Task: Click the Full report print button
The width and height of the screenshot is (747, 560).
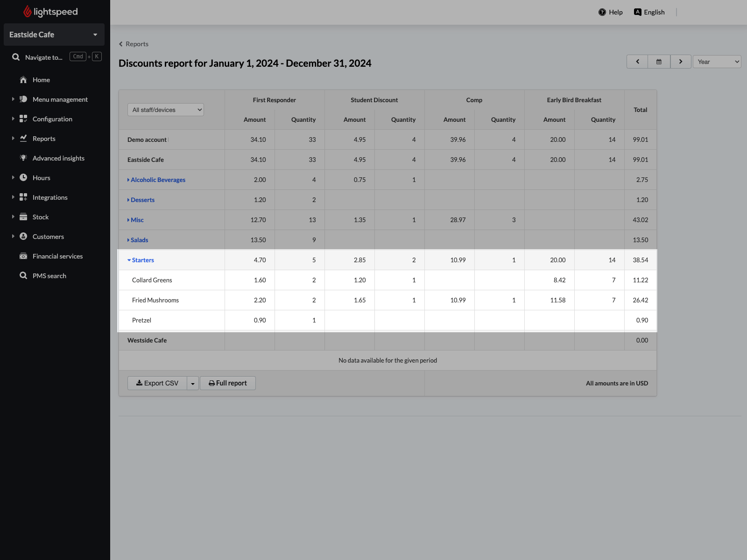Action: click(228, 383)
